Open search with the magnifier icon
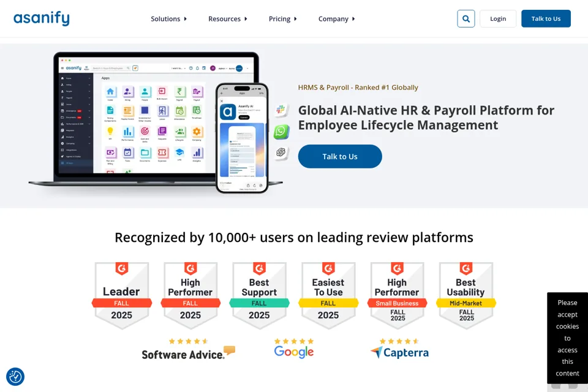The width and height of the screenshot is (588, 392). pos(466,18)
